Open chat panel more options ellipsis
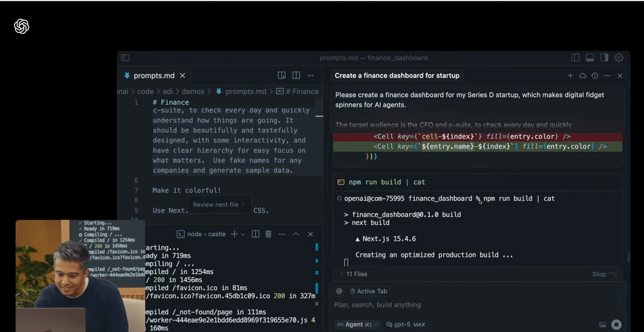 point(607,76)
